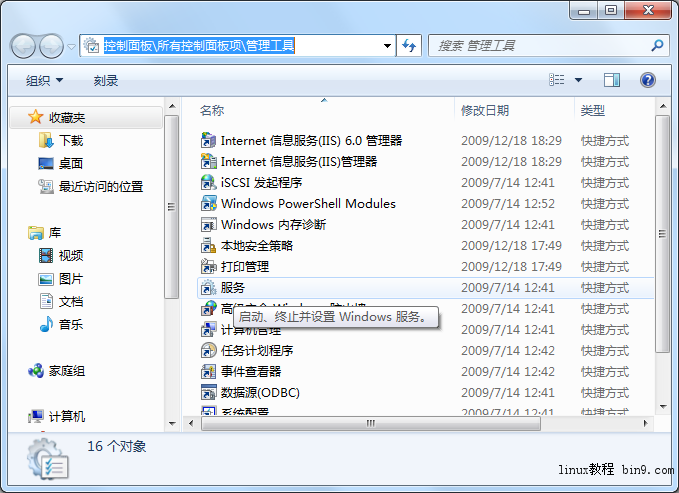Select the 本地安全策略 icon
The height and width of the screenshot is (493, 679).
coord(208,246)
